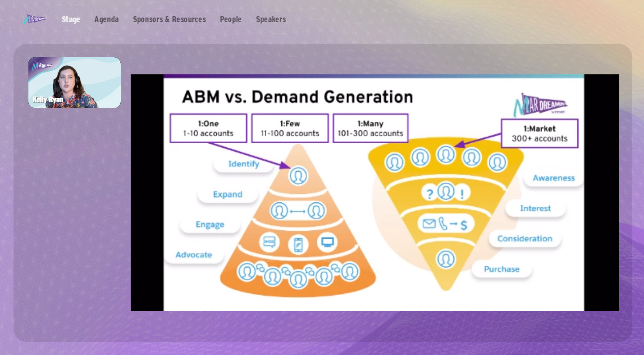Click the mobile phone icon in the pyramid

[298, 245]
